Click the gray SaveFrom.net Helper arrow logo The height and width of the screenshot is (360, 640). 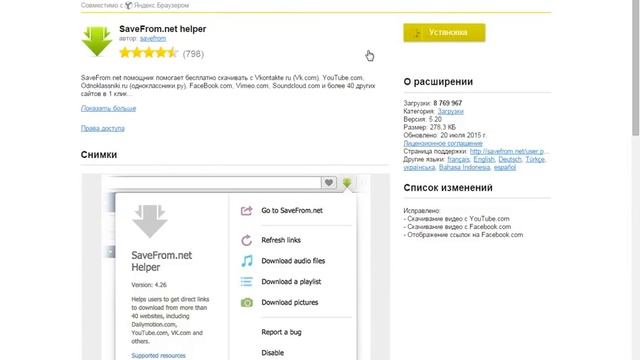(x=150, y=221)
